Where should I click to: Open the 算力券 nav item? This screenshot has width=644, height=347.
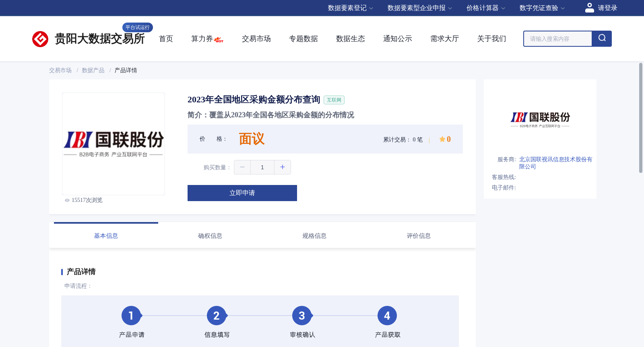pos(202,39)
